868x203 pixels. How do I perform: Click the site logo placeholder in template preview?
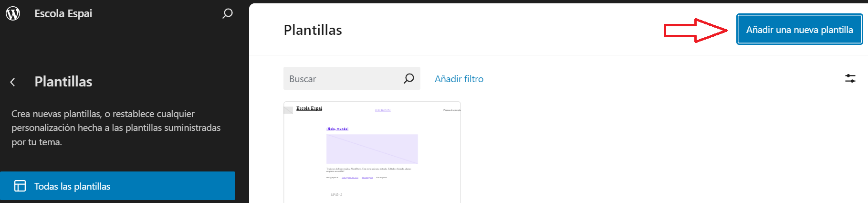(x=288, y=110)
